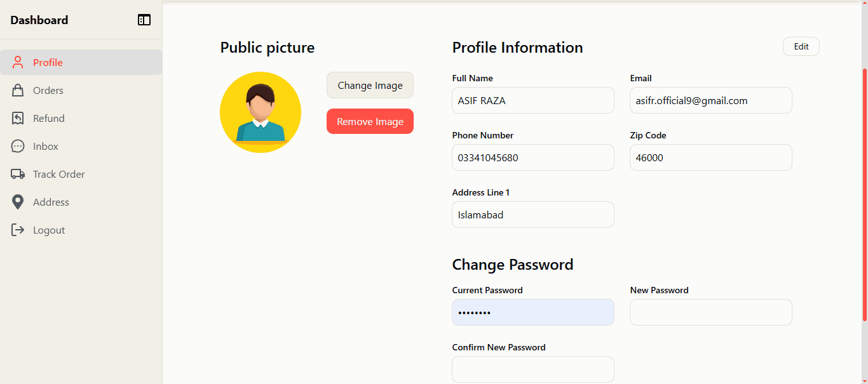The image size is (868, 384).
Task: Open Inbox via the chat bubble icon
Action: coord(17,145)
